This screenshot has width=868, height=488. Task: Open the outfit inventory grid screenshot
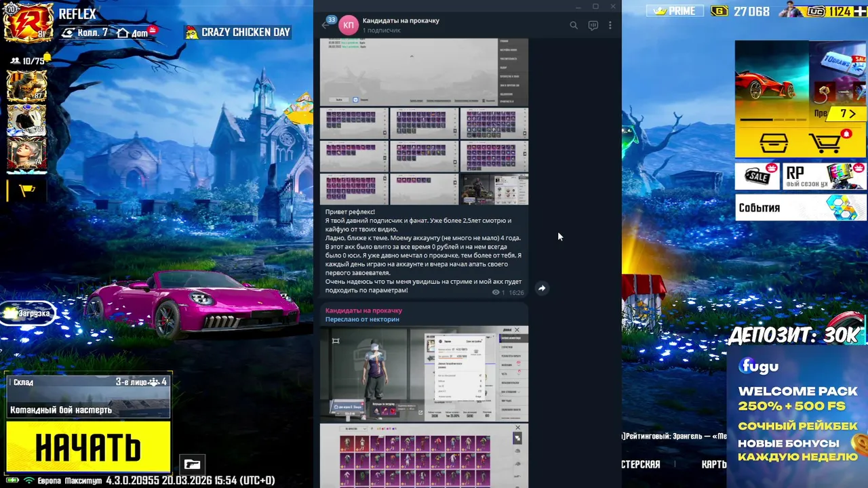pyautogui.click(x=424, y=455)
